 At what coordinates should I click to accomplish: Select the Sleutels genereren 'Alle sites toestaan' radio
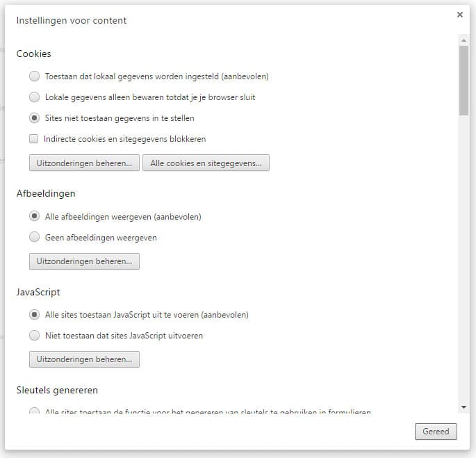34,411
